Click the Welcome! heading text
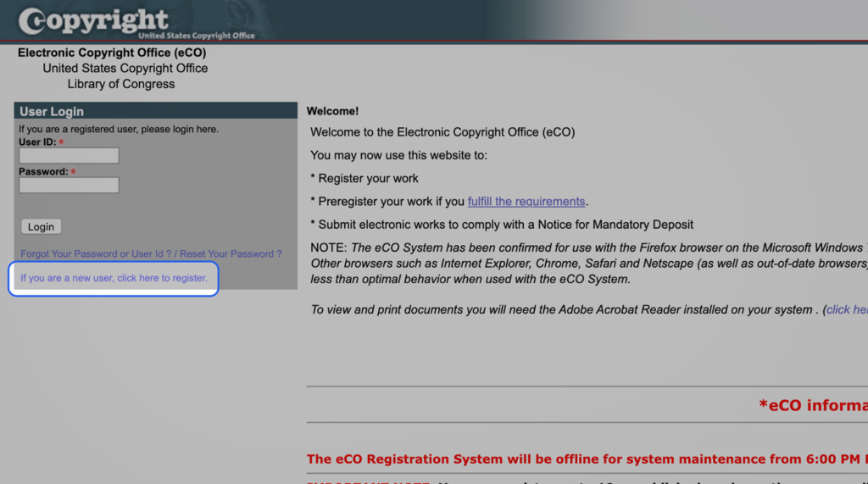This screenshot has height=484, width=868. pyautogui.click(x=332, y=111)
